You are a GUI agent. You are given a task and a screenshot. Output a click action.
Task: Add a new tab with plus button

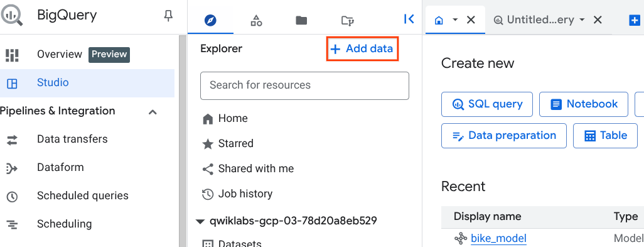coord(635,20)
